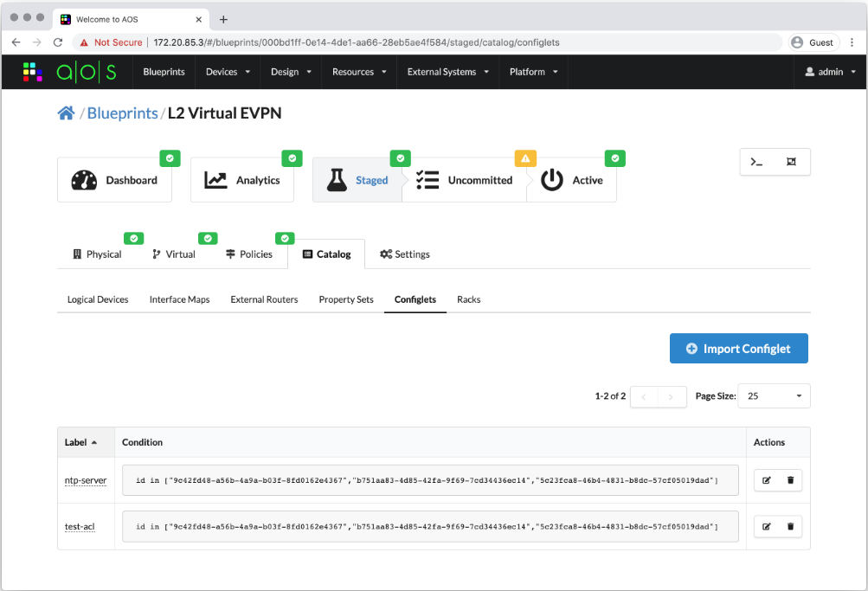Click the browser address bar
Screen dimensions: 868x591
(x=433, y=42)
